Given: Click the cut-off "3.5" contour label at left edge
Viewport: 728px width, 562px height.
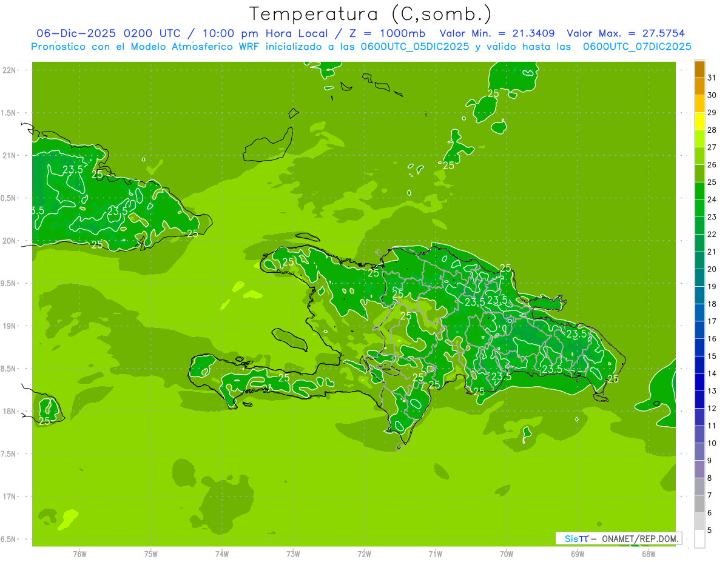Looking at the screenshot, I should (38, 210).
